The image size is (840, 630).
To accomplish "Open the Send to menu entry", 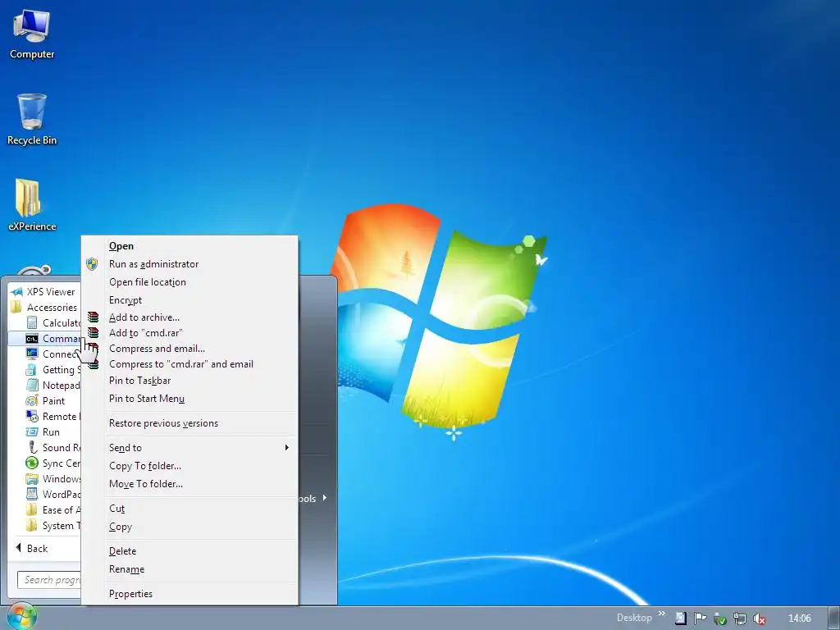I will tap(189, 447).
